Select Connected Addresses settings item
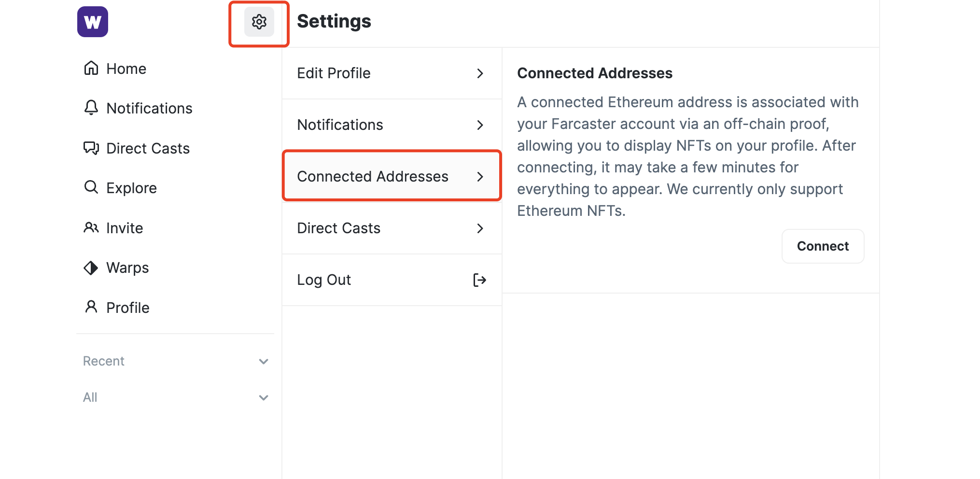Viewport: 980px width, 479px height. pyautogui.click(x=373, y=177)
